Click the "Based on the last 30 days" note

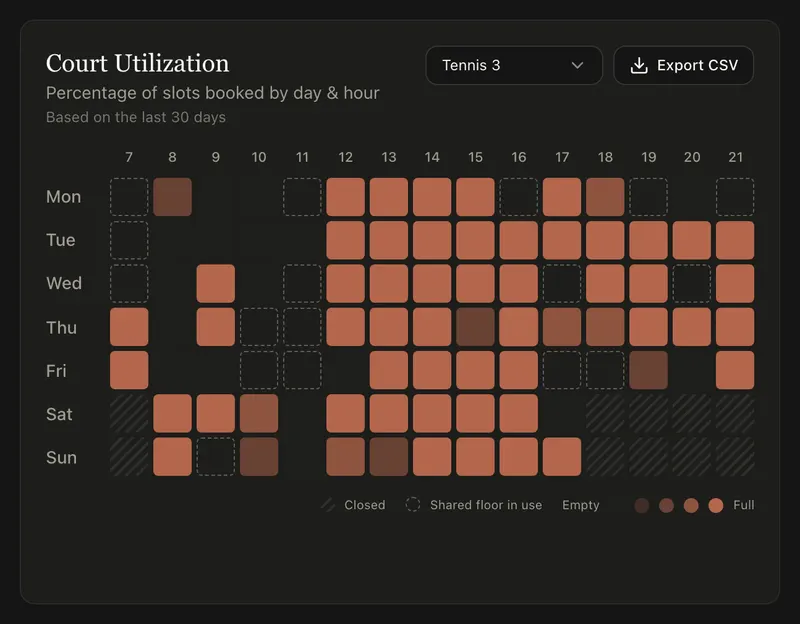(x=136, y=117)
